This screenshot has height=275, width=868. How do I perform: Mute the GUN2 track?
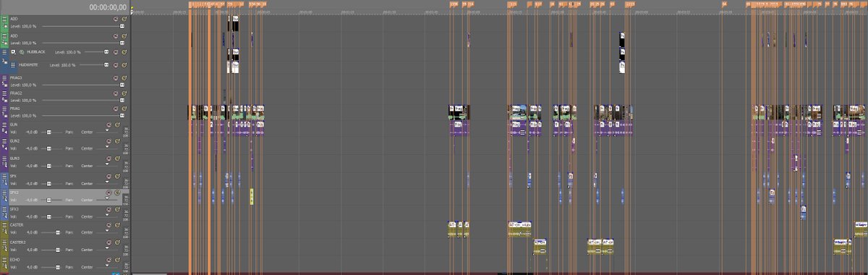pyautogui.click(x=109, y=141)
